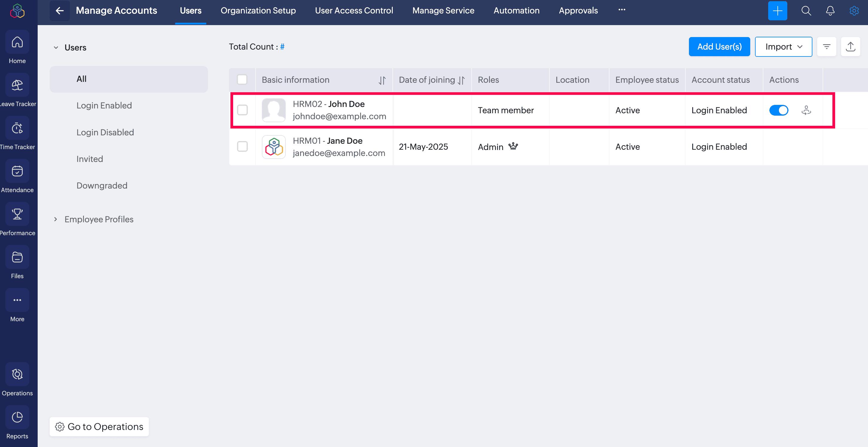Go to Attendance in the sidebar

pyautogui.click(x=17, y=172)
